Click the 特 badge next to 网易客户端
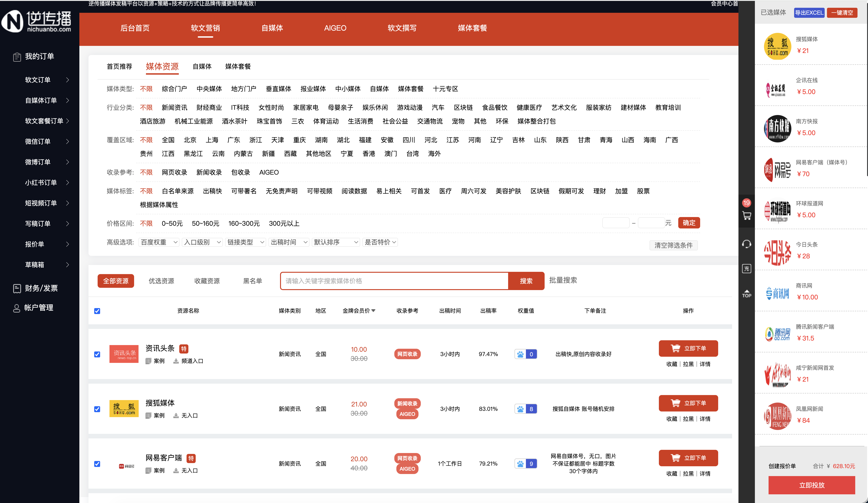This screenshot has width=868, height=503. tap(191, 458)
